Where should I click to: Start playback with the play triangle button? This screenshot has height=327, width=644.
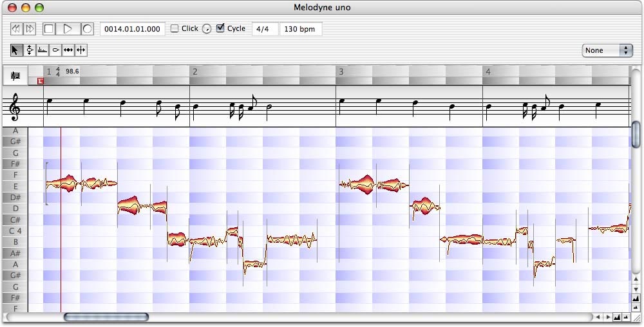point(68,29)
